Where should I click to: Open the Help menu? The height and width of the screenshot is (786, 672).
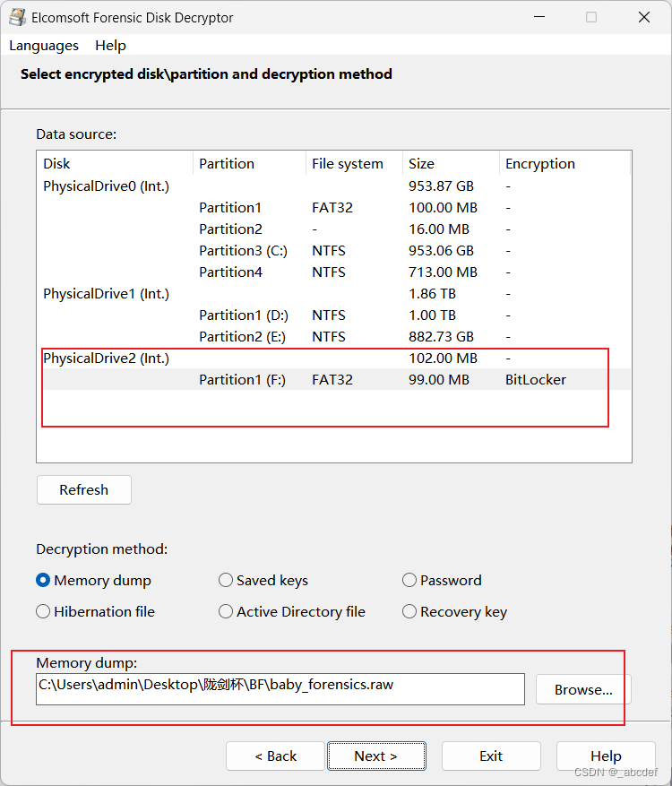coord(110,46)
